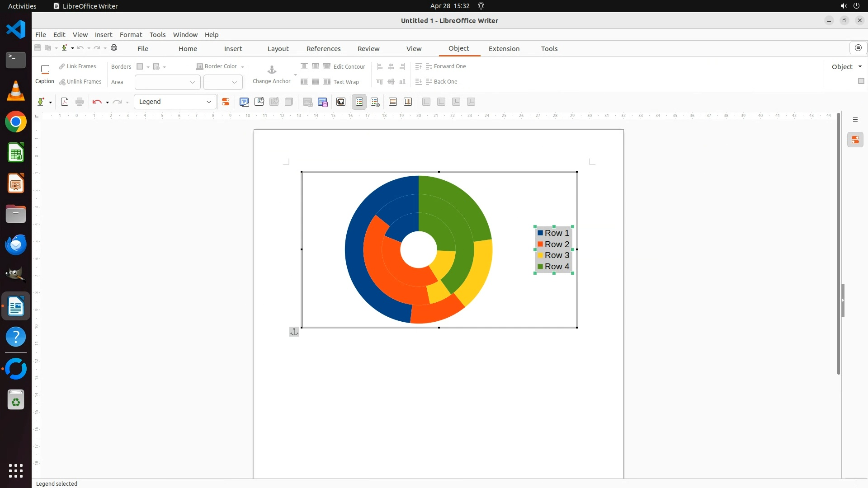Click the Edit Contour button
This screenshot has width=868, height=488.
coord(345,67)
